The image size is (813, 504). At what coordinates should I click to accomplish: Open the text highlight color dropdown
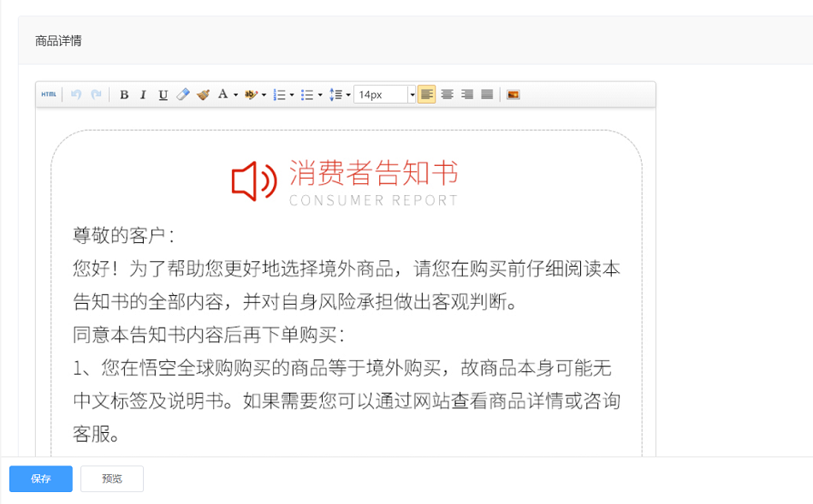coord(264,95)
